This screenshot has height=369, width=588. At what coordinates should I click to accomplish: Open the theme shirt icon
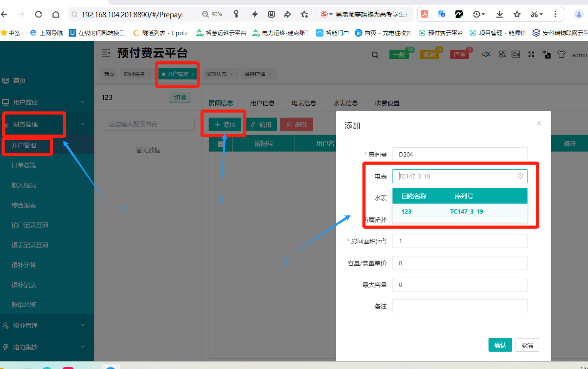pos(561,54)
